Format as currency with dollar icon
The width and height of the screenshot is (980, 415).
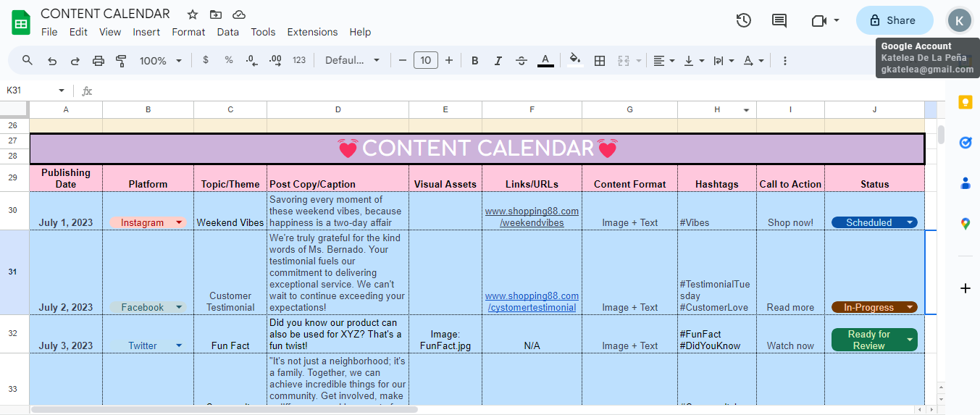point(206,60)
